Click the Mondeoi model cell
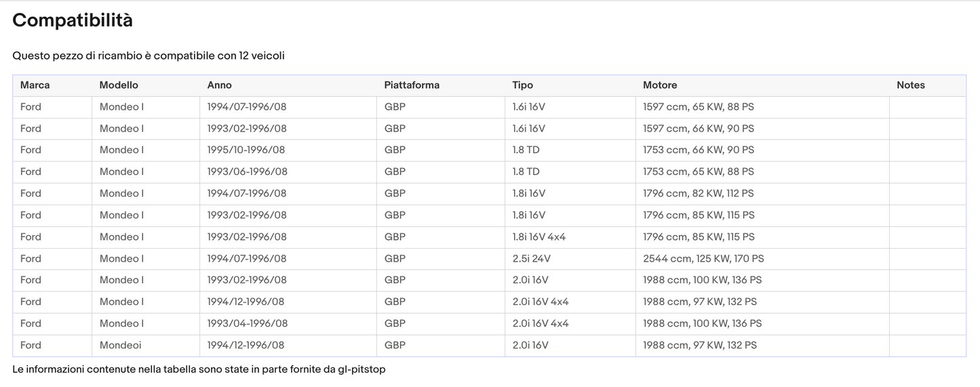The height and width of the screenshot is (387, 980). 121,346
